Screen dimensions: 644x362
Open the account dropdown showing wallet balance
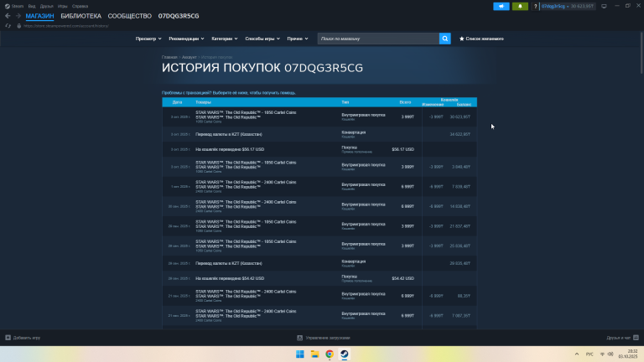tap(567, 6)
